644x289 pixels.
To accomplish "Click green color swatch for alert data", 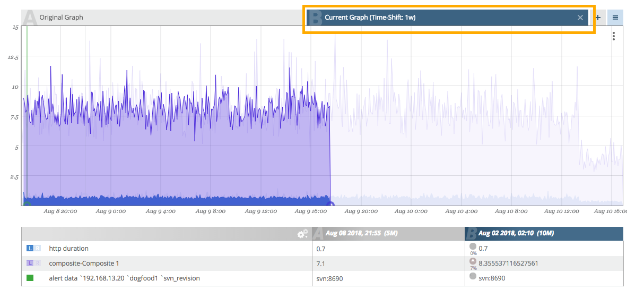I will pyautogui.click(x=30, y=278).
